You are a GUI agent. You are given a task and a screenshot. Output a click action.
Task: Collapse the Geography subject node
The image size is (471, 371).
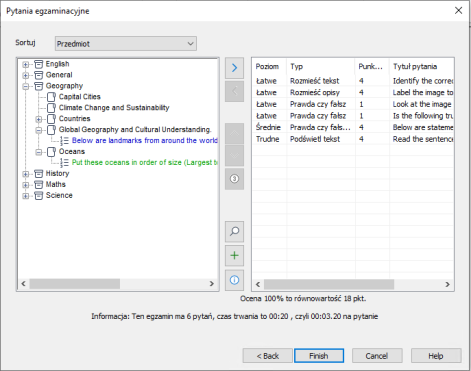click(26, 86)
